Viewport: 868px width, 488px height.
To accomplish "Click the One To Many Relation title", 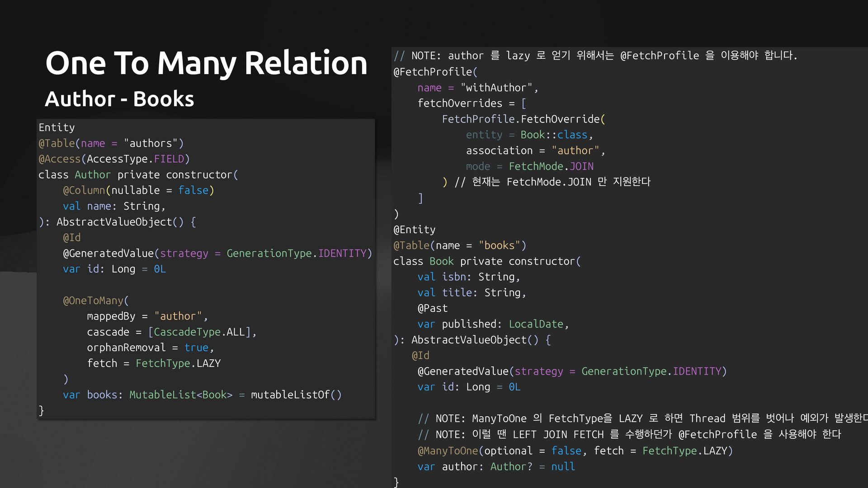I will pos(206,63).
